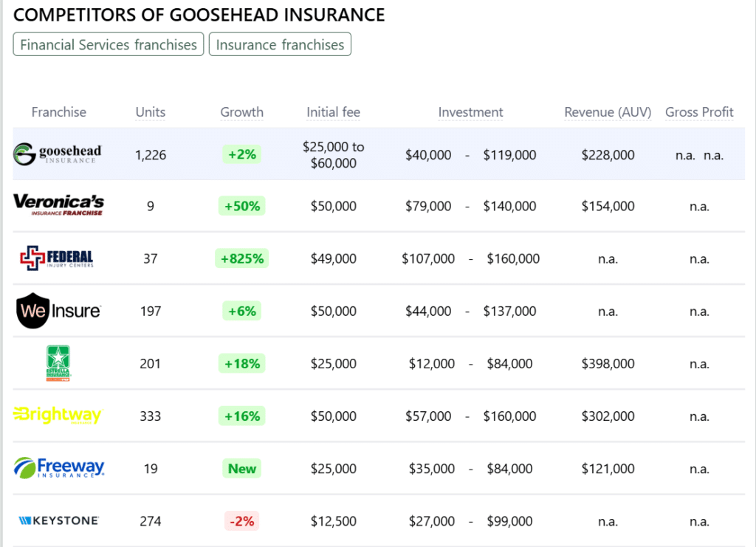Viewport: 756px width, 547px height.
Task: Select the 333 units value
Action: pos(151,416)
